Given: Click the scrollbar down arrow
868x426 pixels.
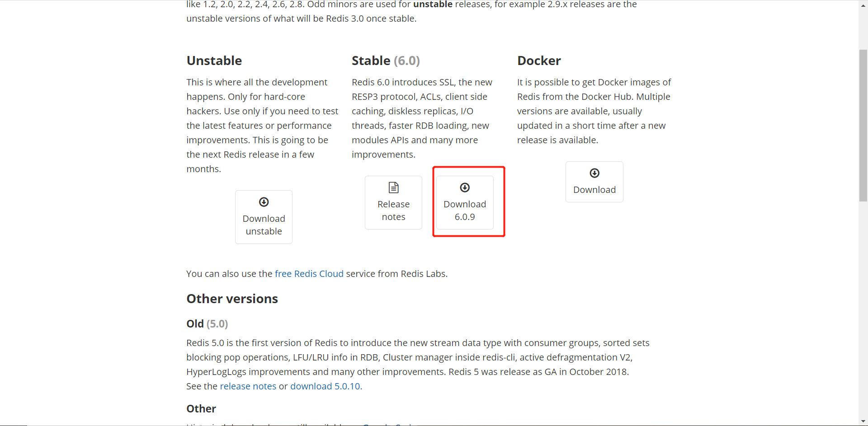Looking at the screenshot, I should tap(863, 421).
